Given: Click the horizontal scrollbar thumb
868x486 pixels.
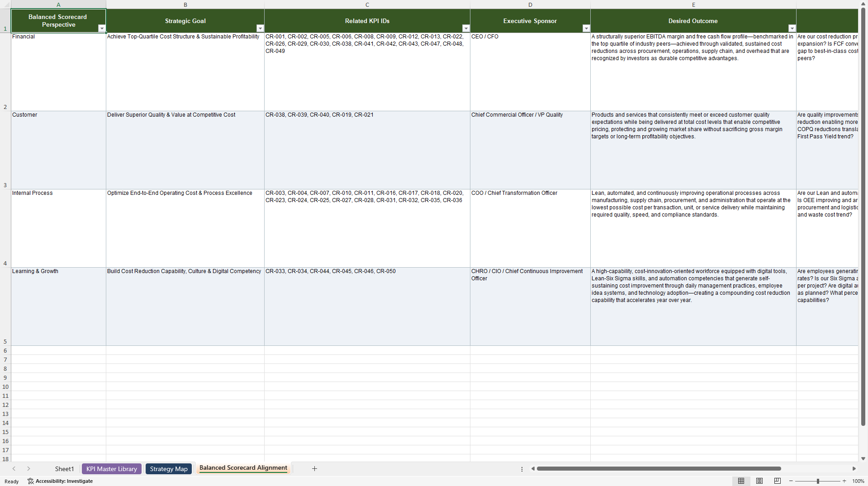Looking at the screenshot, I should coord(659,469).
